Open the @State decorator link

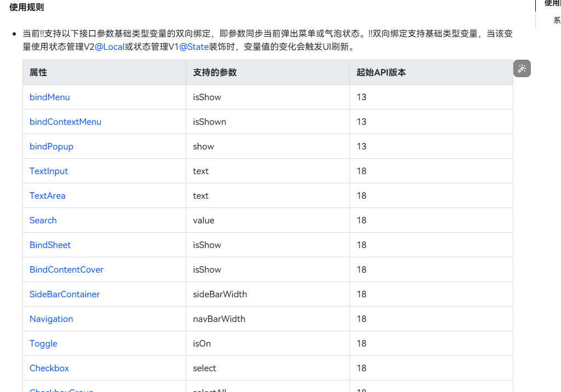point(194,47)
